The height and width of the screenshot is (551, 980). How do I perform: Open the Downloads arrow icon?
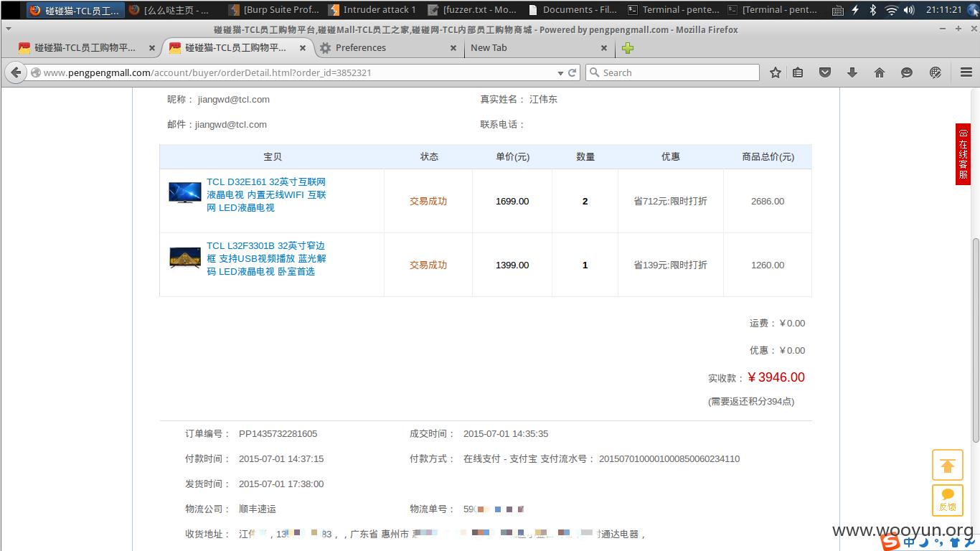(852, 72)
